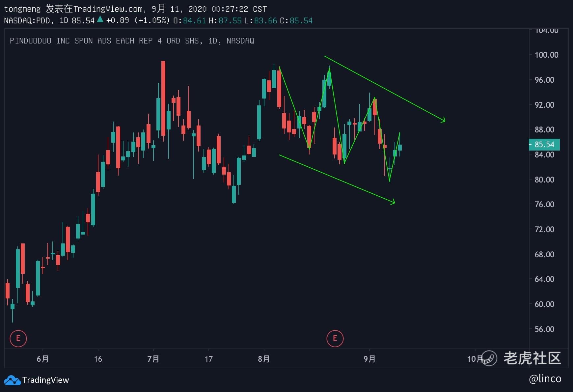Click the 84.00 price axis label

[x=544, y=154]
